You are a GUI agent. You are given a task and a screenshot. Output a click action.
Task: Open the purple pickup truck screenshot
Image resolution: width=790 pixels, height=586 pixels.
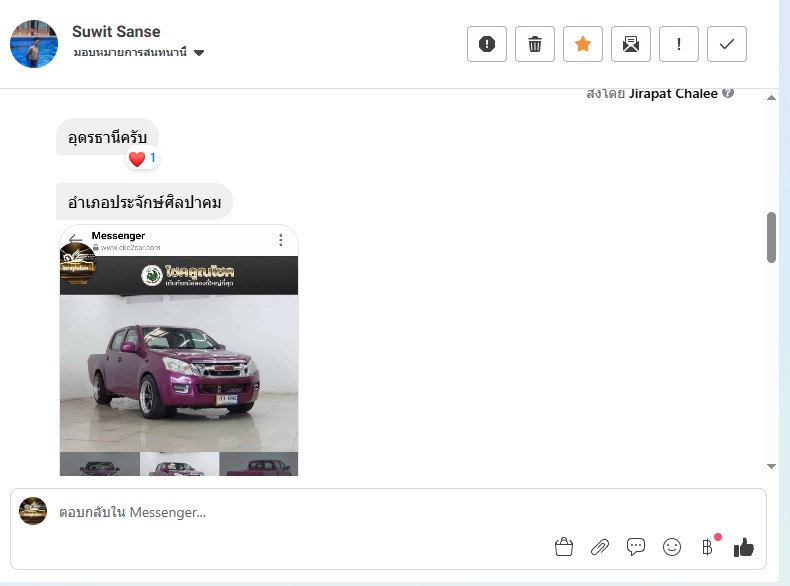[x=179, y=350]
